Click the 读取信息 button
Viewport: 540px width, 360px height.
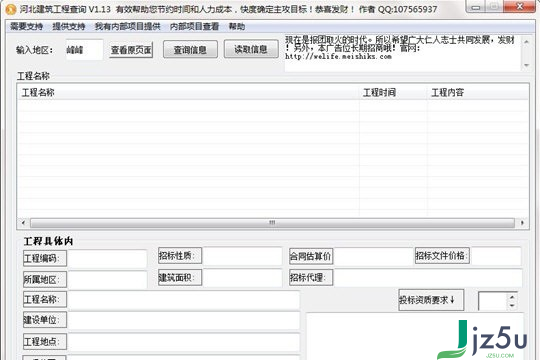point(251,49)
